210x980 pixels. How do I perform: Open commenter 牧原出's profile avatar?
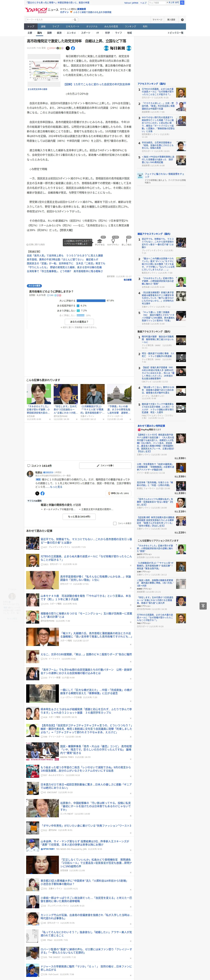(x=30, y=474)
